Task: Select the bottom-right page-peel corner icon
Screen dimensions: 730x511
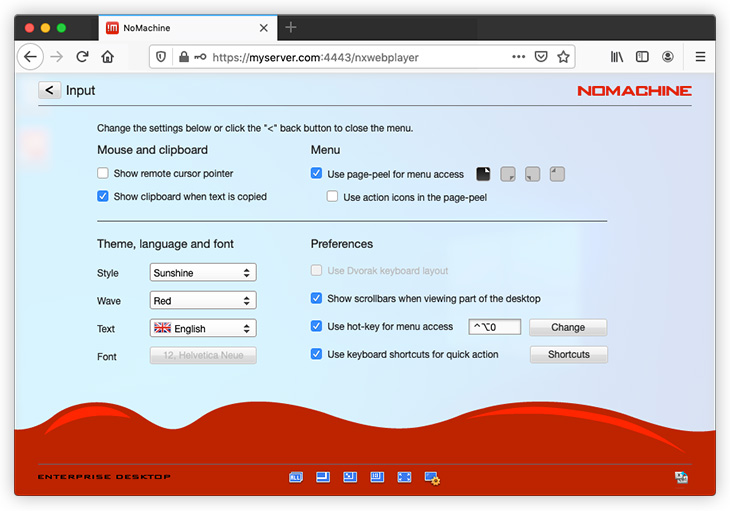Action: 508,174
